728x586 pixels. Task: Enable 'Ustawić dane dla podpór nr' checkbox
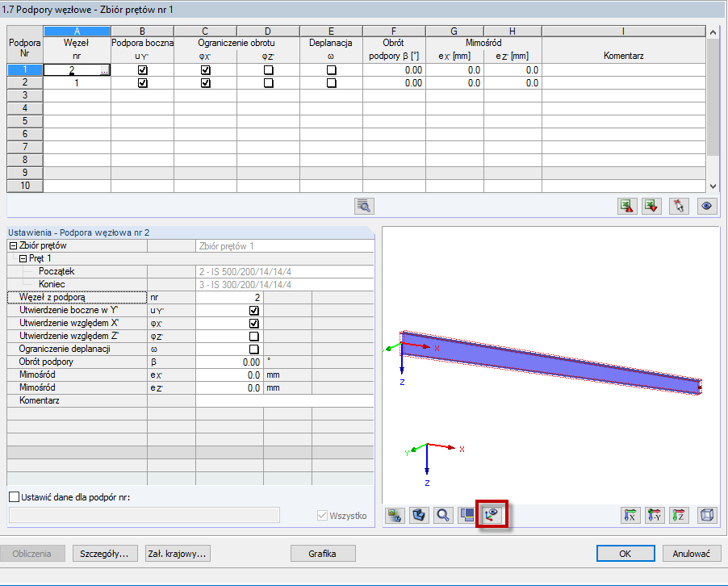(x=15, y=497)
